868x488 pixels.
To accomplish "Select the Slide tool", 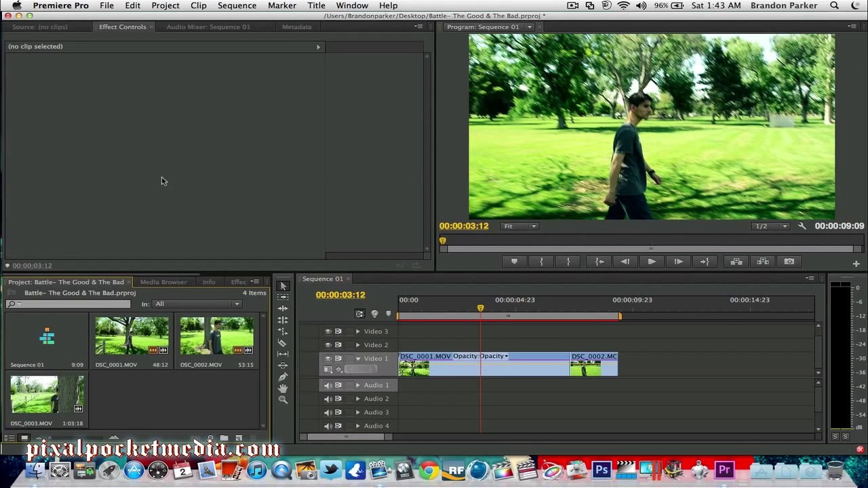I will [283, 365].
